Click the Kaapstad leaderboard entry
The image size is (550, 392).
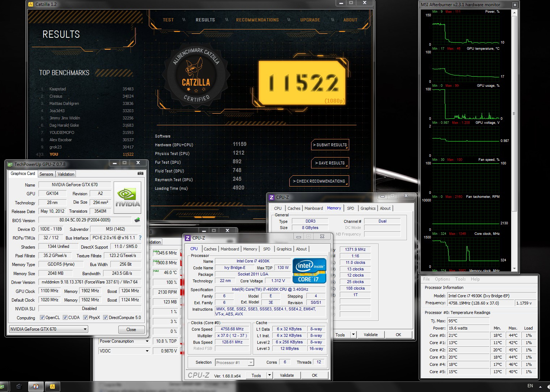point(87,89)
